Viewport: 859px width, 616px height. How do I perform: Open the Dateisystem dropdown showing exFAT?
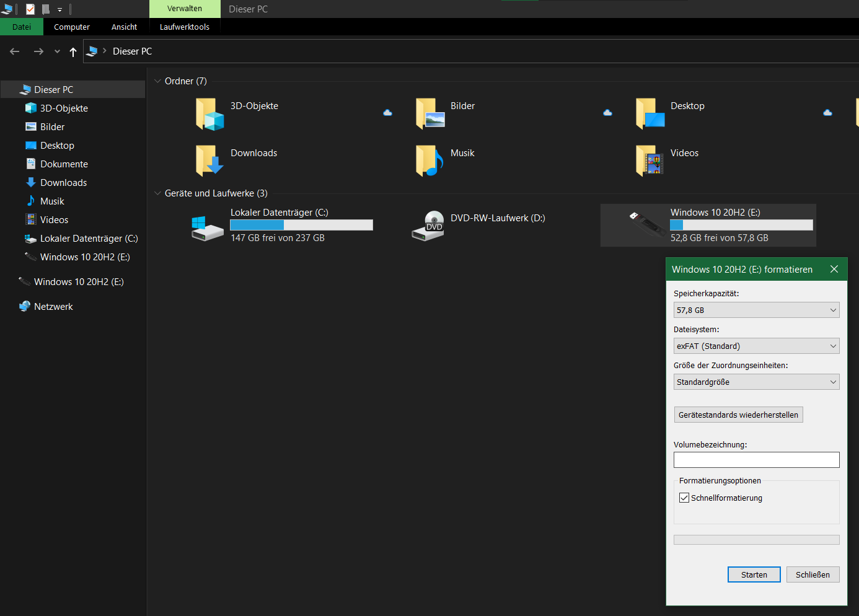click(756, 346)
